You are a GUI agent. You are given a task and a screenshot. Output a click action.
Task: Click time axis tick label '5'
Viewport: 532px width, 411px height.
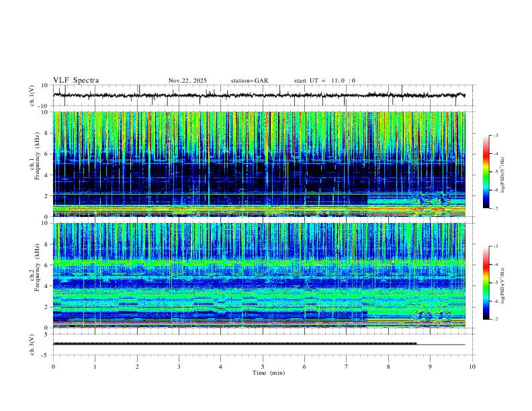(x=263, y=367)
